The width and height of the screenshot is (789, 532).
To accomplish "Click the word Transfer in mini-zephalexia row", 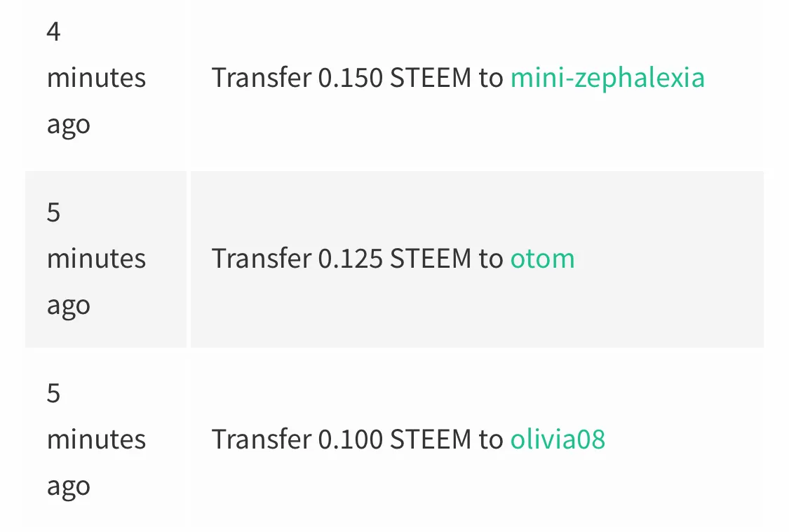I will [262, 78].
